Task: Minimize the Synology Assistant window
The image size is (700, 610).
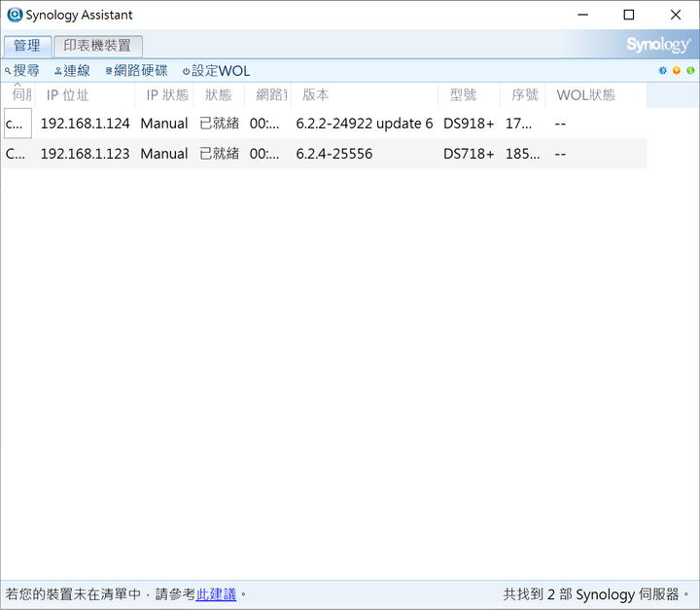Action: (x=582, y=15)
